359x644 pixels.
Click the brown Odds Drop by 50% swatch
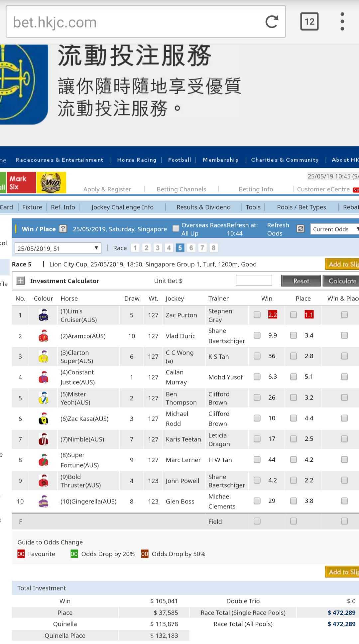tap(145, 554)
